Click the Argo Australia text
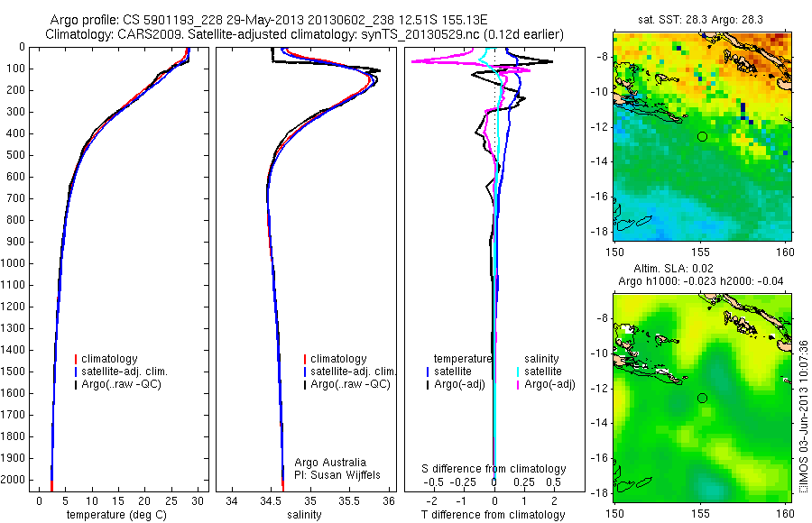The image size is (812, 523). pyautogui.click(x=330, y=463)
